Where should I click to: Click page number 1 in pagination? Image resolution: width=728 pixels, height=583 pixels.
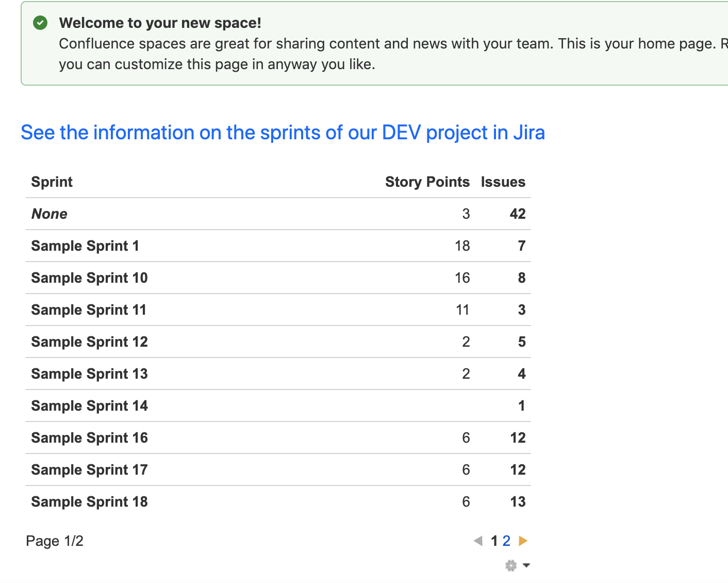point(493,541)
